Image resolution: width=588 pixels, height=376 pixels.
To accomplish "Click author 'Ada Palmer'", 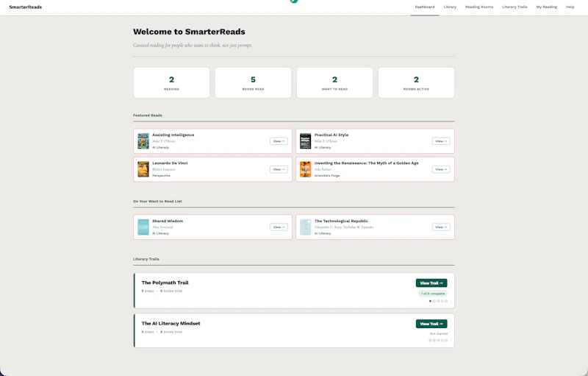I will (x=323, y=169).
